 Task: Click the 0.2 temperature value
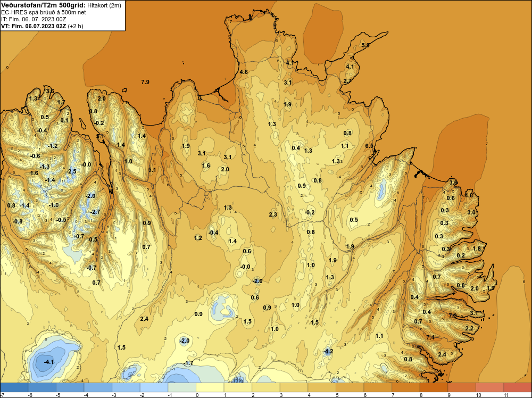(461, 255)
